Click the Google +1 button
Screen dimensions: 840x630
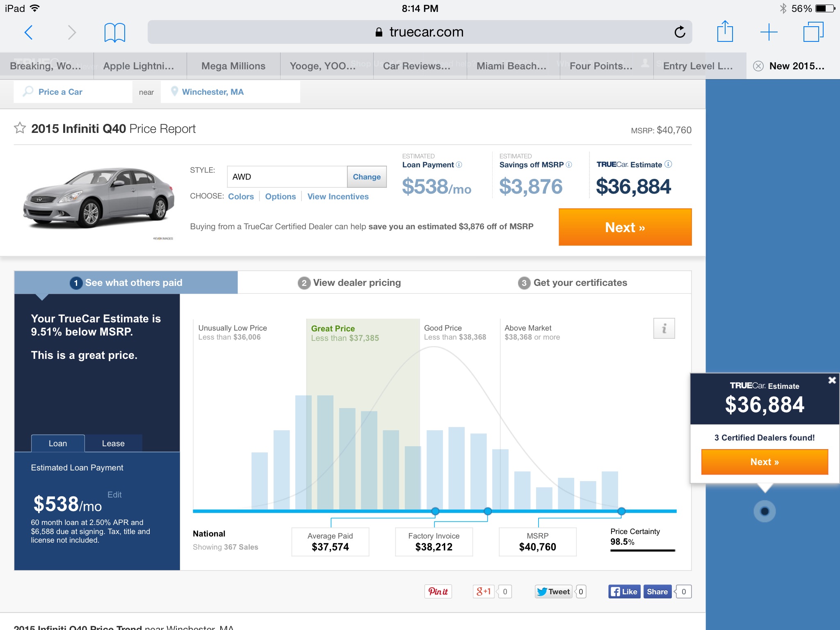click(x=484, y=591)
